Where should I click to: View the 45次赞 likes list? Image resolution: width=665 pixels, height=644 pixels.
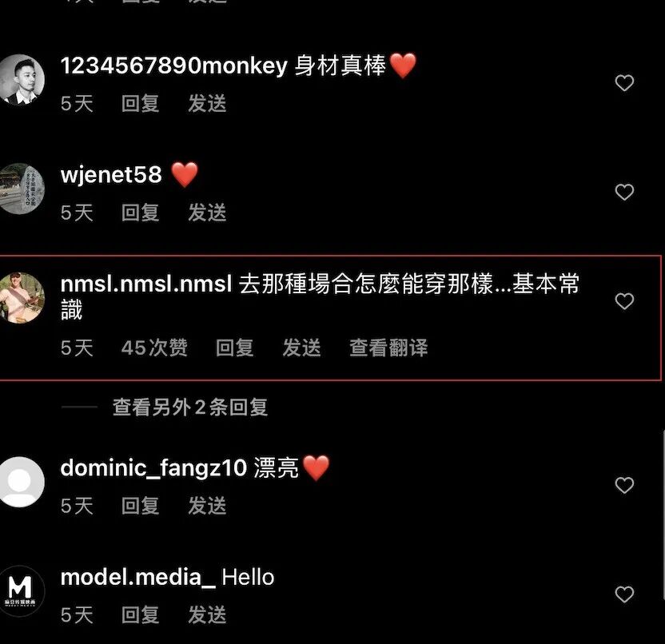coord(154,348)
